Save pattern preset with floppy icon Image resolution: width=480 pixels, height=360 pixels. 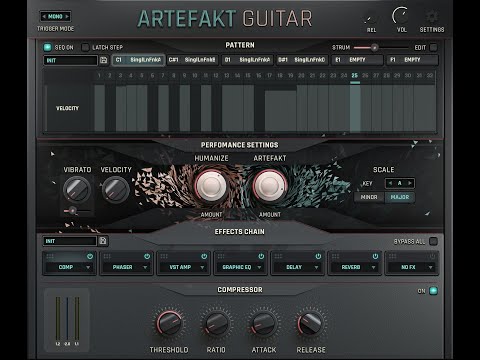(104, 60)
